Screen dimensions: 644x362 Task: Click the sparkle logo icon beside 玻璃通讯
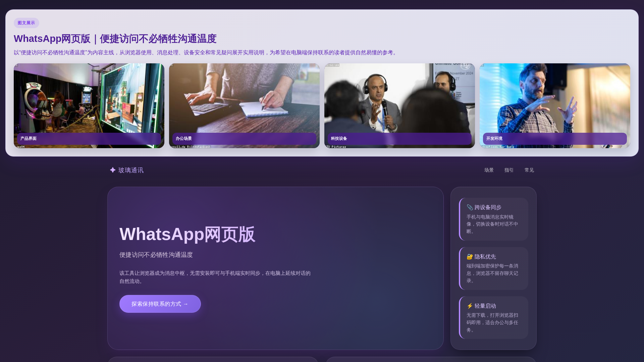tap(113, 170)
